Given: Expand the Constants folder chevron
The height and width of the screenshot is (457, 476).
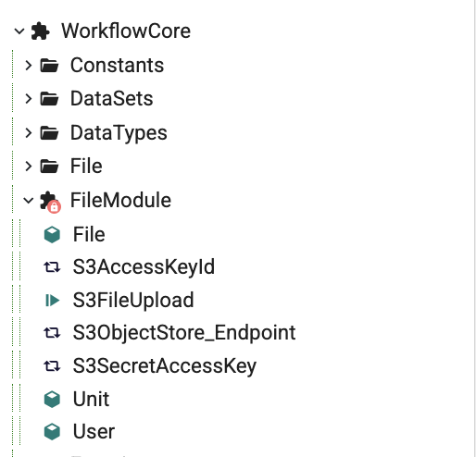Looking at the screenshot, I should tap(29, 66).
